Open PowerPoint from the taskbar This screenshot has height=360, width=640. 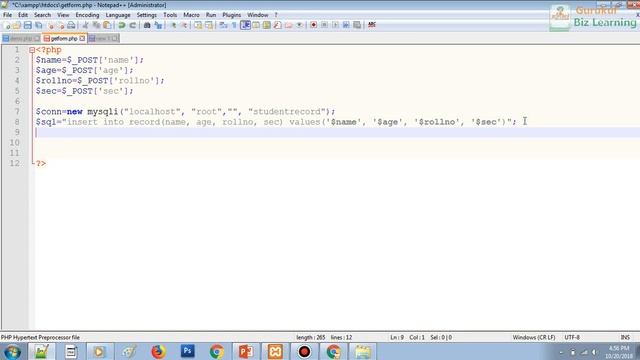coord(246,351)
